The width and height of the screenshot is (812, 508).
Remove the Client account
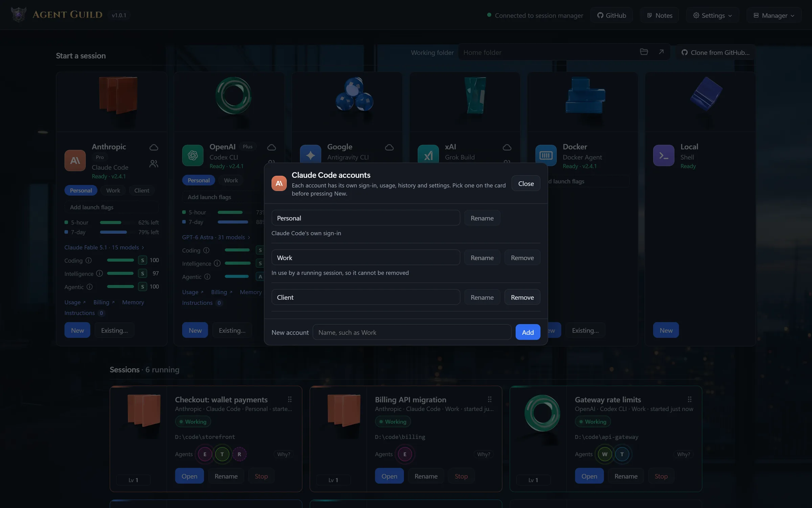[522, 297]
